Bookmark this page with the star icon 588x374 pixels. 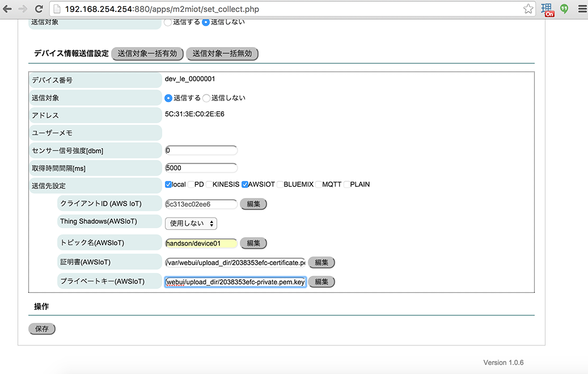tap(528, 9)
